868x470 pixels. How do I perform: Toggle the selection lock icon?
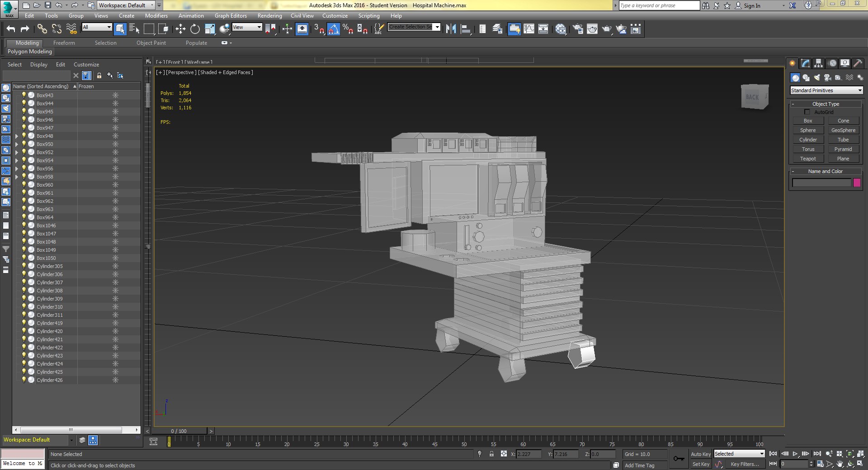491,454
